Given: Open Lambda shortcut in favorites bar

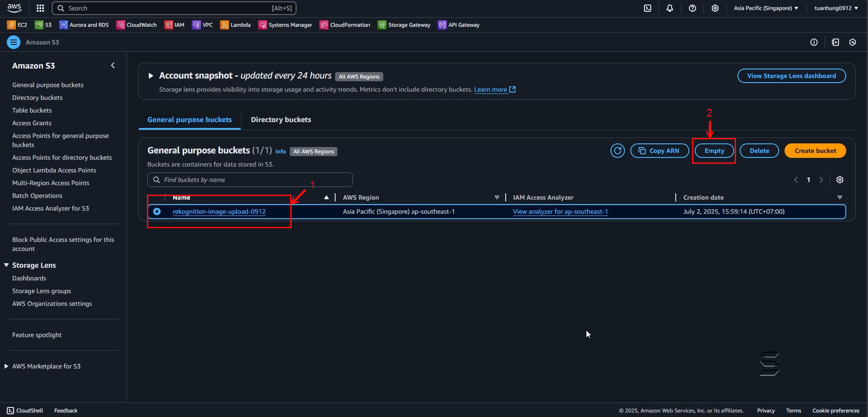Looking at the screenshot, I should [235, 25].
